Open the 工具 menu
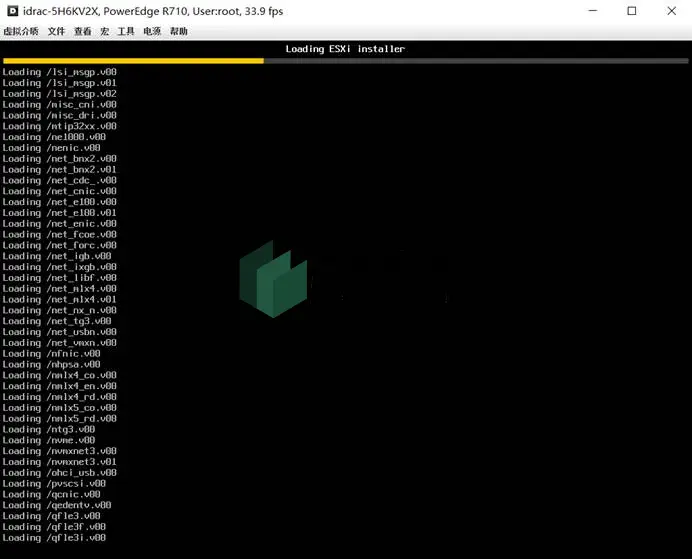The height and width of the screenshot is (559, 692). point(126,31)
